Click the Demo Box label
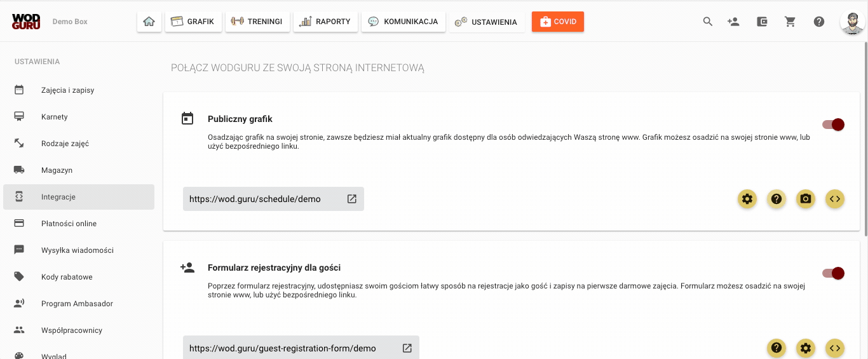Screen dimensions: 868x359 tap(70, 22)
